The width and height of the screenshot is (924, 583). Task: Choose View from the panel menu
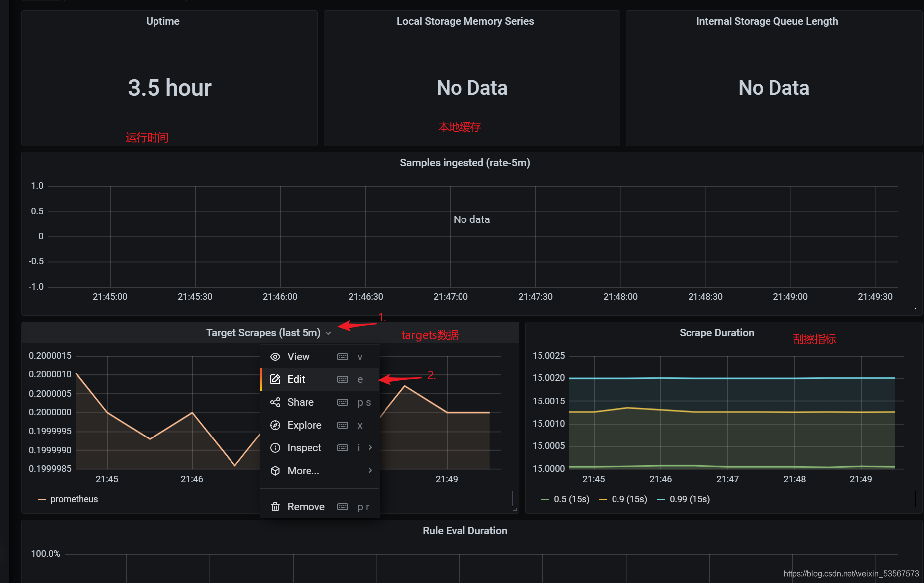pyautogui.click(x=320, y=357)
